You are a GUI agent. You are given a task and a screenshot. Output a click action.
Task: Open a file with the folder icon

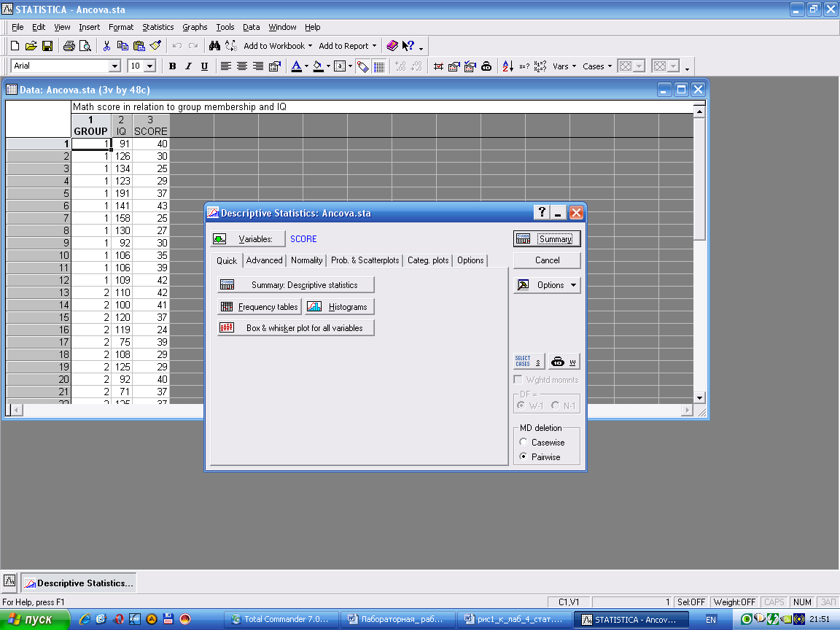pyautogui.click(x=31, y=46)
